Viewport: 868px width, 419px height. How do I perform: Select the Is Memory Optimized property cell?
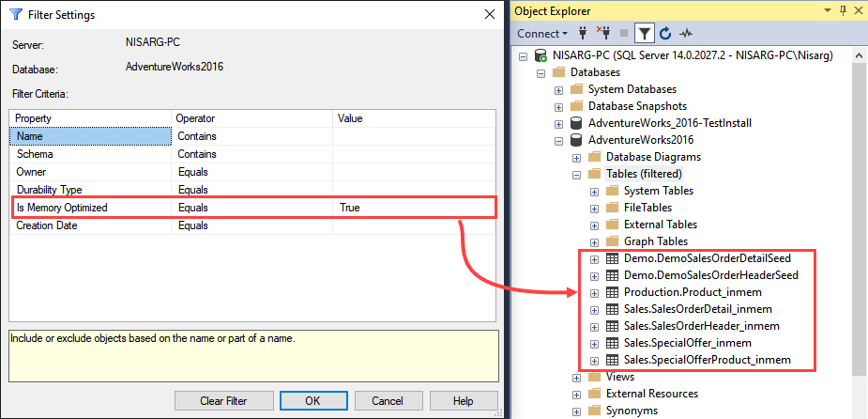90,208
